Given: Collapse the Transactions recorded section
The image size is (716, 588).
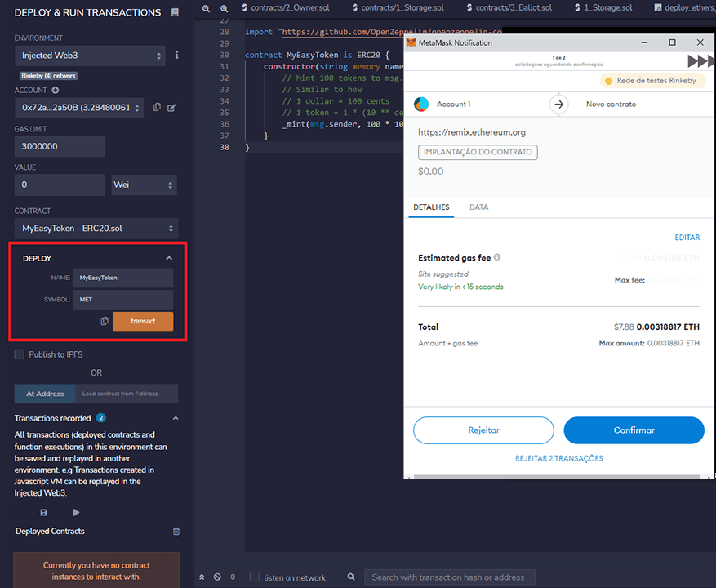Looking at the screenshot, I should coord(176,418).
